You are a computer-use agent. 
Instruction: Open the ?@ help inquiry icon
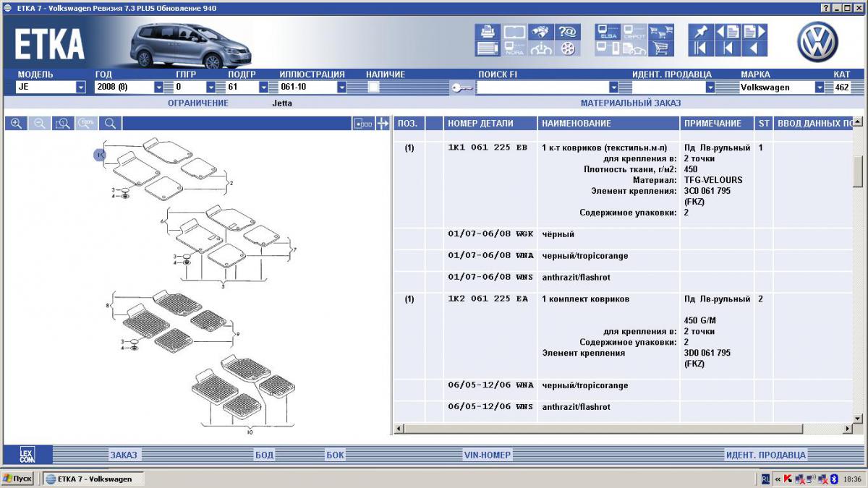pos(567,32)
